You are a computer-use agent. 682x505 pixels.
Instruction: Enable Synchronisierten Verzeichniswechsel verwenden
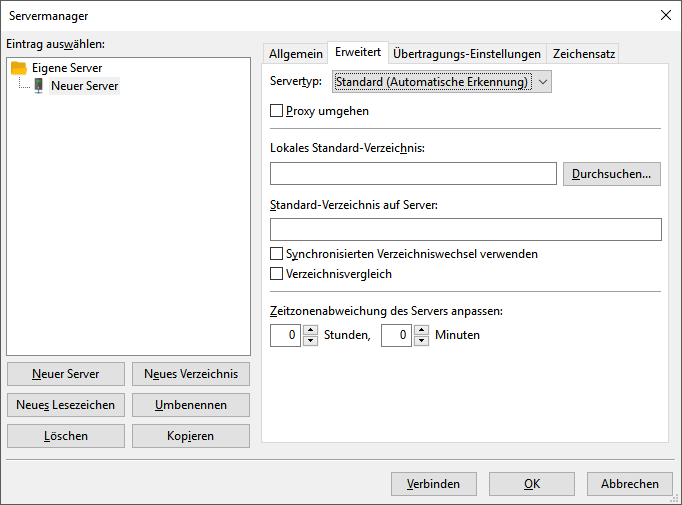[276, 254]
